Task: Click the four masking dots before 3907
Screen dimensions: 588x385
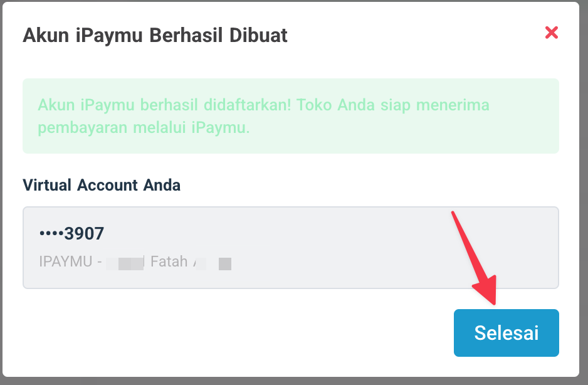Action: (x=51, y=234)
